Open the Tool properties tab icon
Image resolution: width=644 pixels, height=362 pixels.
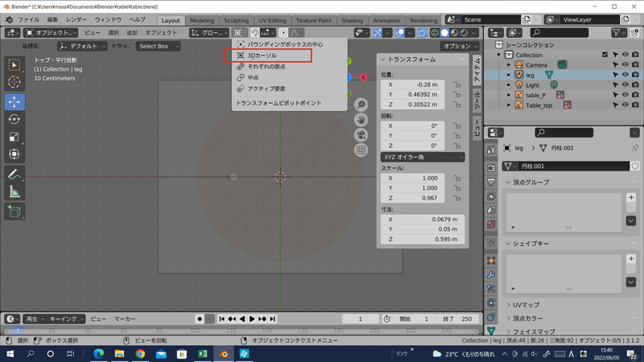click(491, 150)
